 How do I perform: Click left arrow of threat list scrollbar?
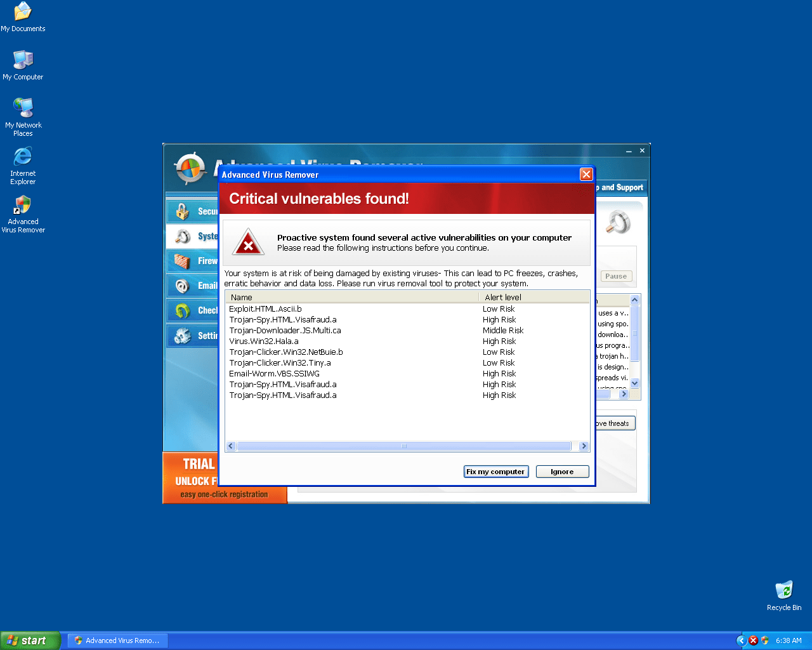(231, 446)
